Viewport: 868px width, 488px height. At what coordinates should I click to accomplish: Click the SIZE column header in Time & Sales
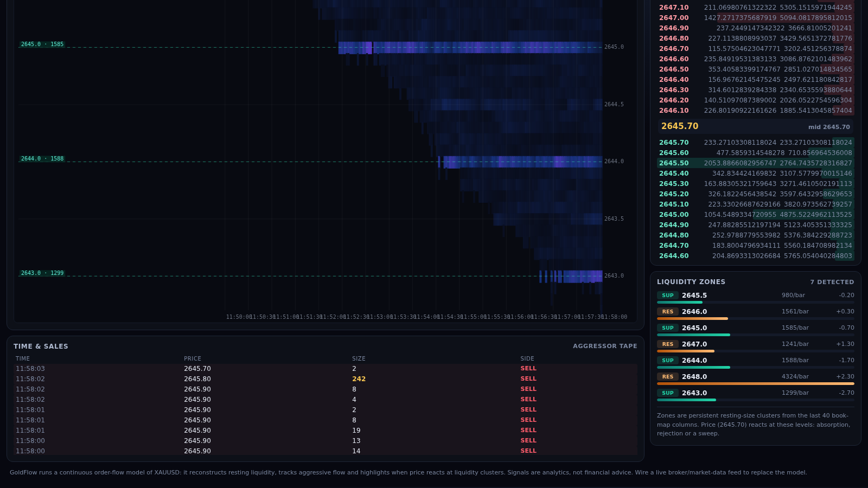point(359,359)
